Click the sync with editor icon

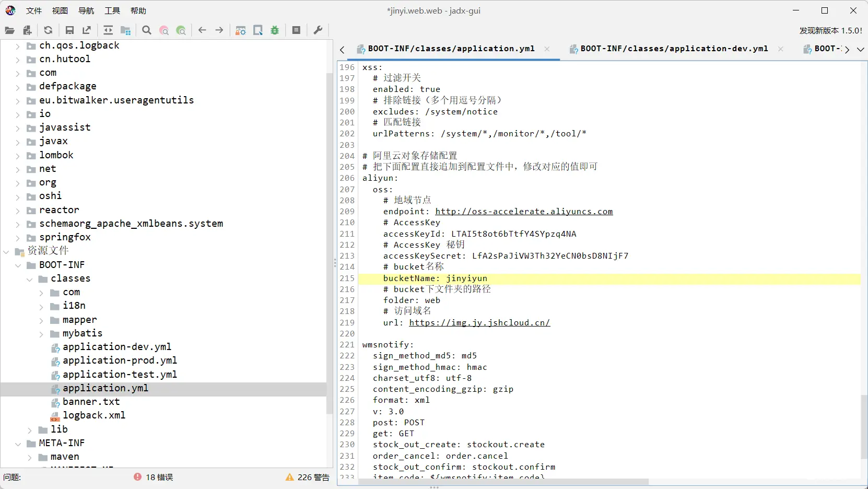(x=108, y=30)
